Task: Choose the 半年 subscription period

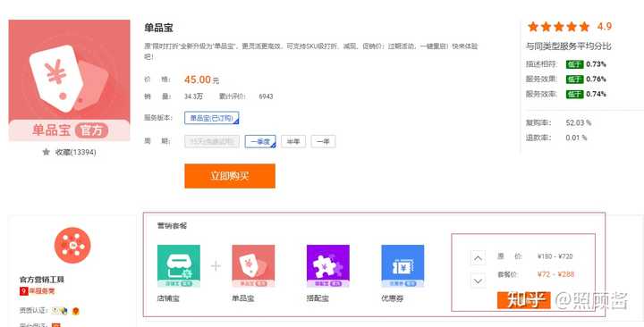Action: click(x=293, y=141)
